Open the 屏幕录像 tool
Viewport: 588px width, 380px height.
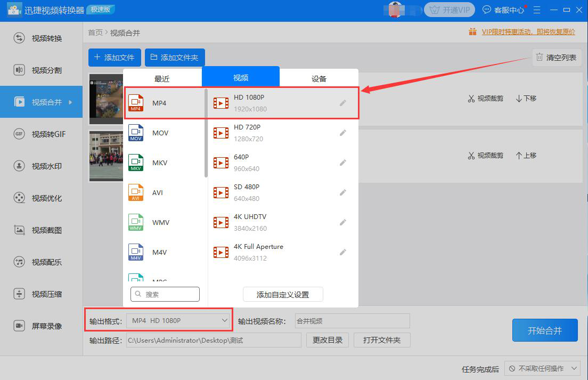[41, 326]
